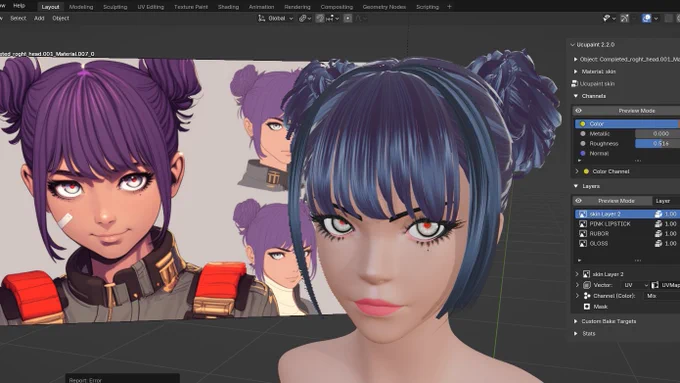Toggle the show gizmo icon
Viewport: 680px width, 383px height.
(624, 18)
